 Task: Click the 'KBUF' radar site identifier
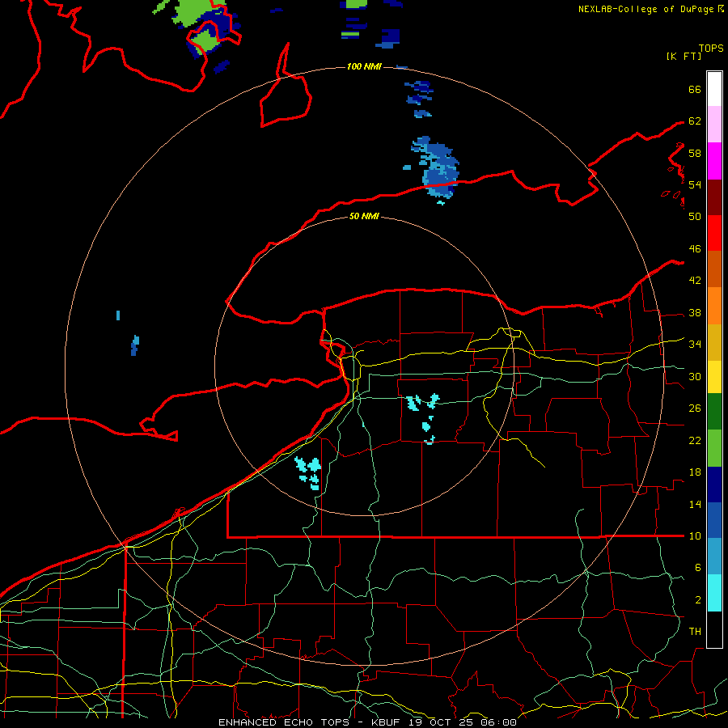click(387, 722)
